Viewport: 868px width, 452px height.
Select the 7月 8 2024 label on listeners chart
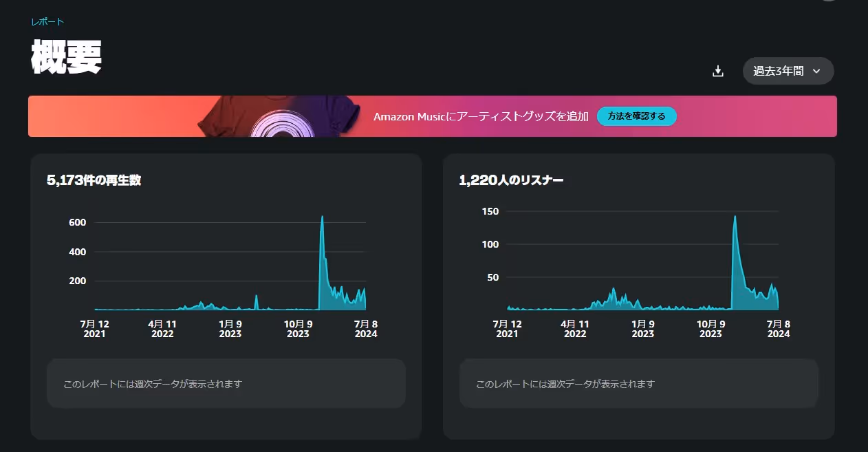[x=779, y=329]
